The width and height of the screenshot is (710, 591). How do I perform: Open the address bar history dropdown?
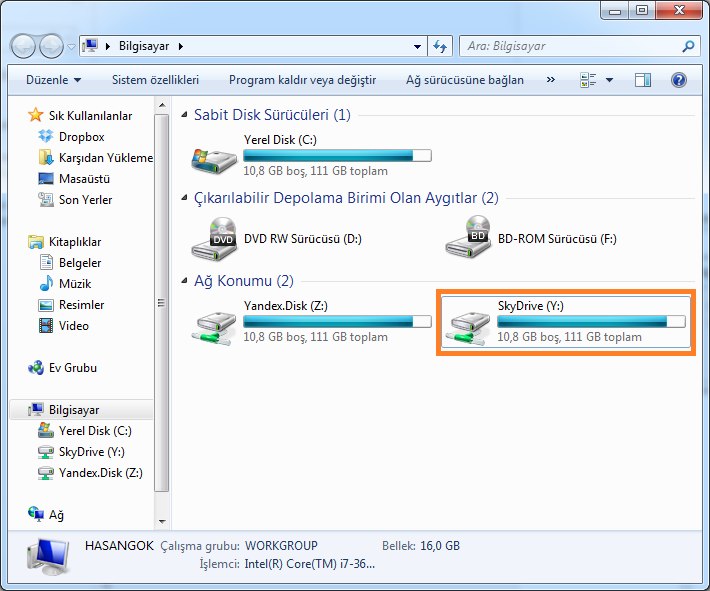[417, 46]
